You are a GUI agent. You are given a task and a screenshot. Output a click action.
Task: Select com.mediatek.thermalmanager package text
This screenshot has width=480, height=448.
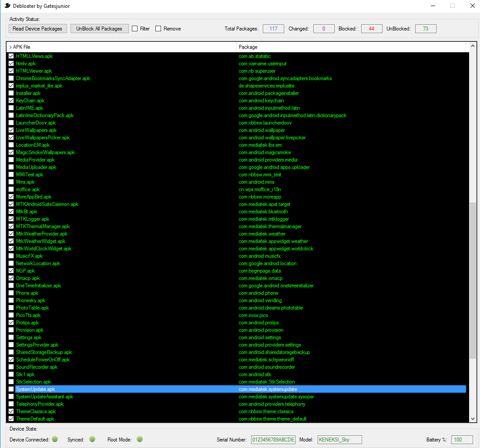[x=270, y=226]
